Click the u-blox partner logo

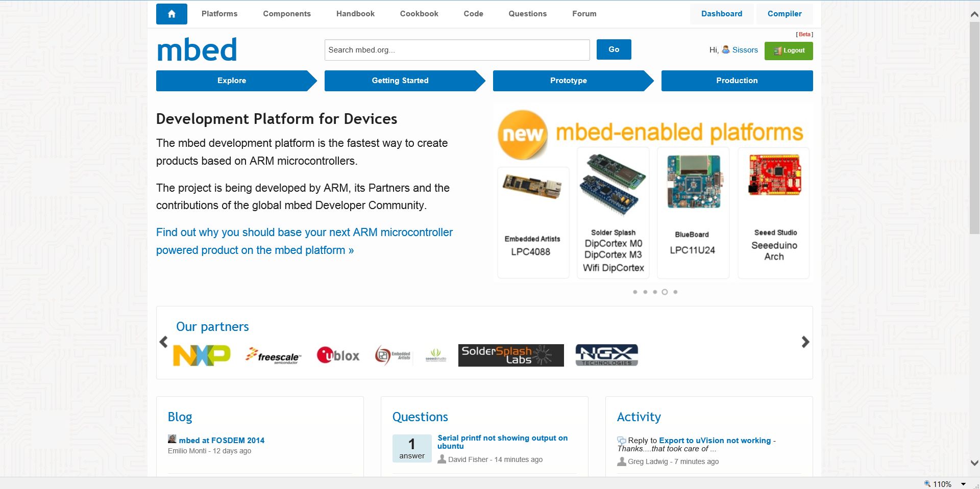point(338,355)
